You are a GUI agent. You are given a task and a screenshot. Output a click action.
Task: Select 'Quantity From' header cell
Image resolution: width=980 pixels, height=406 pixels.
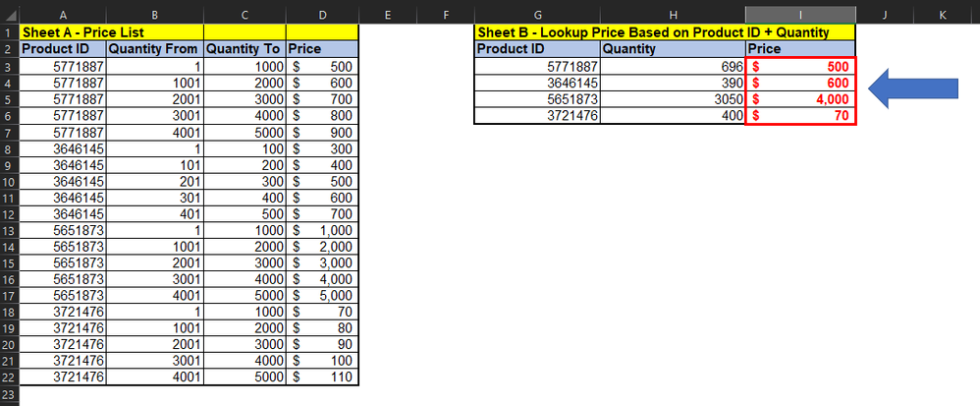[155, 49]
